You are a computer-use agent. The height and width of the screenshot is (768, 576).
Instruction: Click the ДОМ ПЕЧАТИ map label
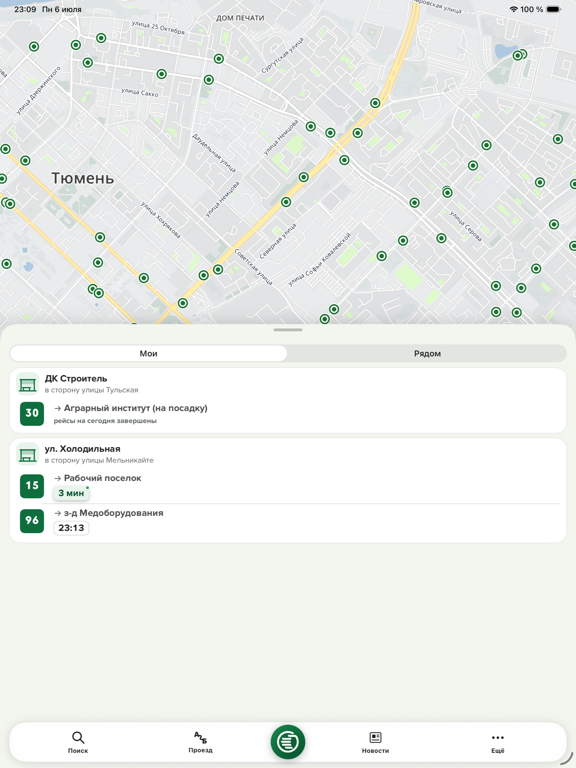click(x=240, y=18)
